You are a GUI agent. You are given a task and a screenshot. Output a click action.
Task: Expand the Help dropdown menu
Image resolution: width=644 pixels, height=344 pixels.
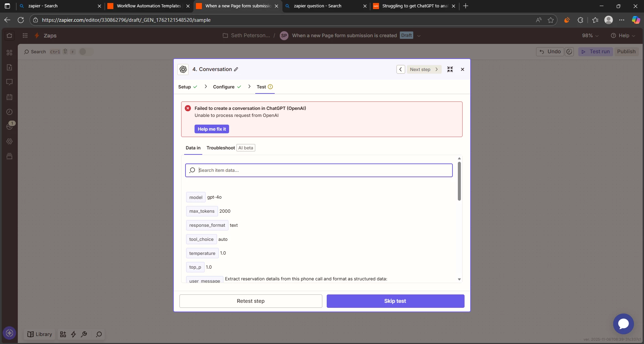click(623, 36)
